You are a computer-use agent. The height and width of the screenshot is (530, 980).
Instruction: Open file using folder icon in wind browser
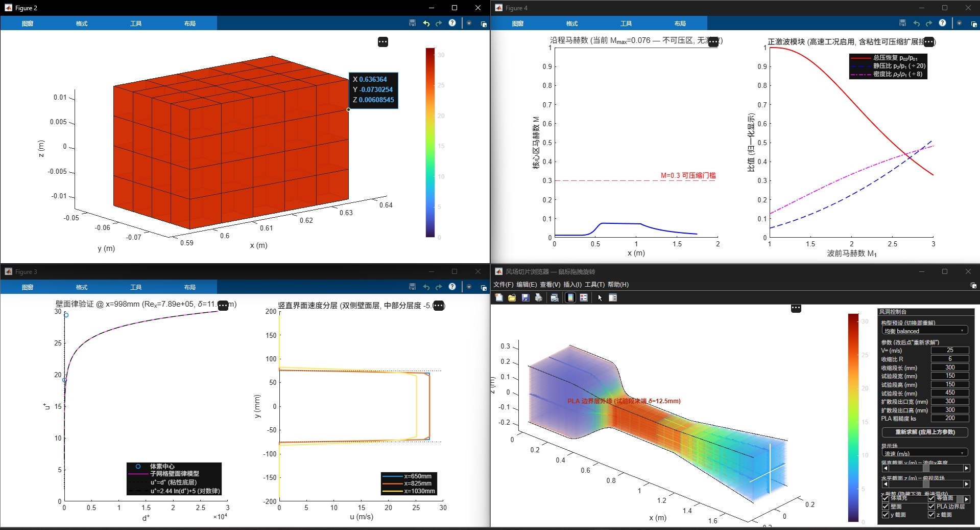point(512,297)
